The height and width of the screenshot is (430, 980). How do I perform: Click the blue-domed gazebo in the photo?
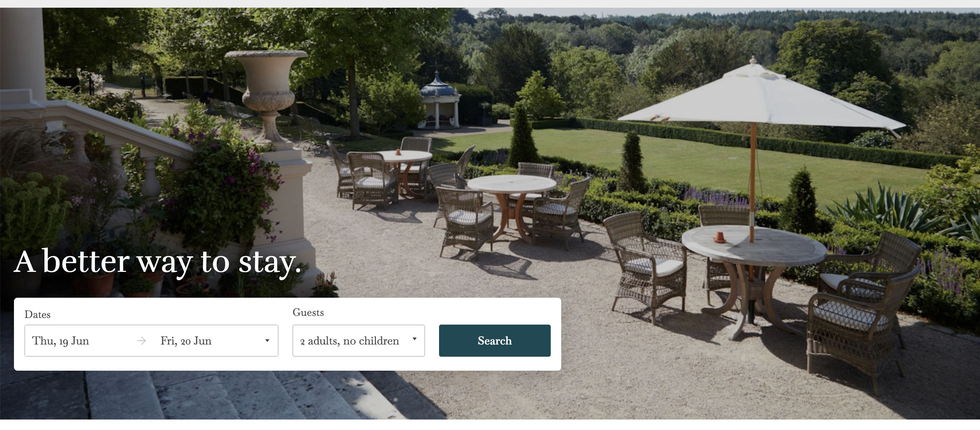[439, 101]
